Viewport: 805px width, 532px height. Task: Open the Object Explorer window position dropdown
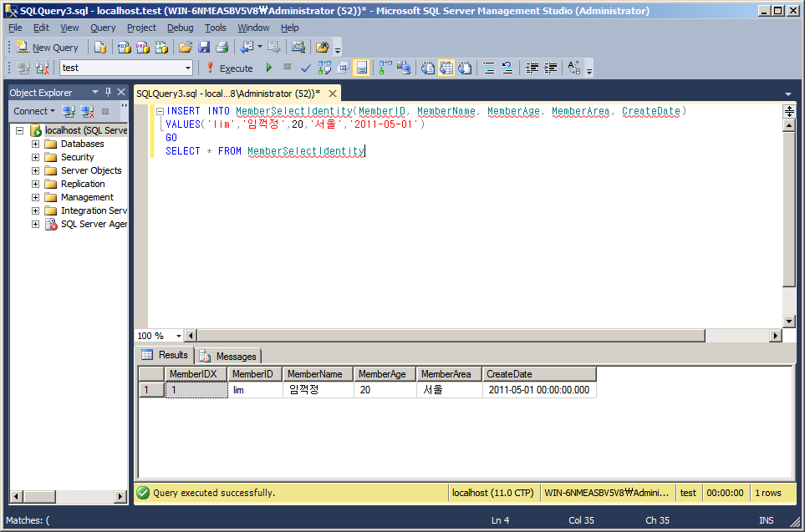click(x=95, y=93)
